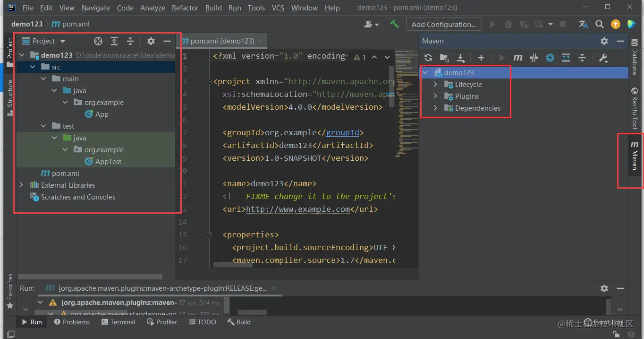The height and width of the screenshot is (339, 644).
Task: Jump to next highlighted error arrow
Action: pyautogui.click(x=387, y=57)
